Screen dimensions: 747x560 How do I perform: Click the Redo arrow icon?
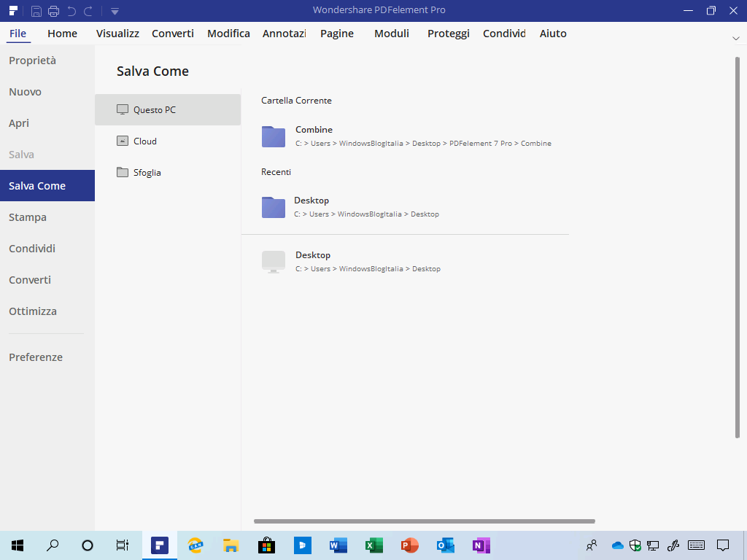[88, 11]
